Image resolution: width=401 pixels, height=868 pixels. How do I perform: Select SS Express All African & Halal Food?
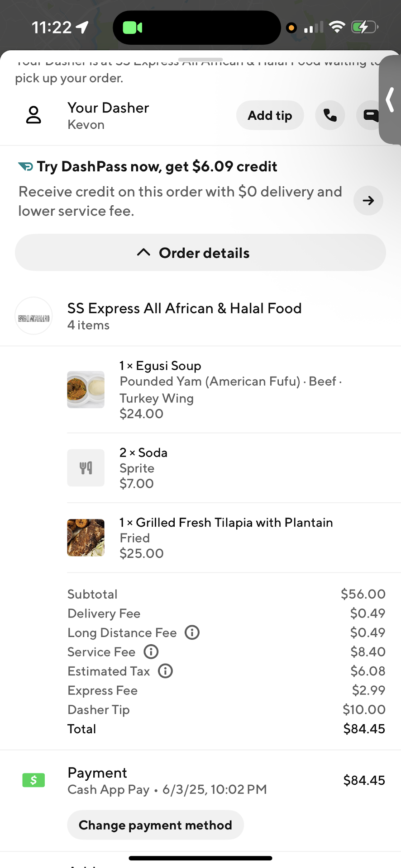point(184,308)
